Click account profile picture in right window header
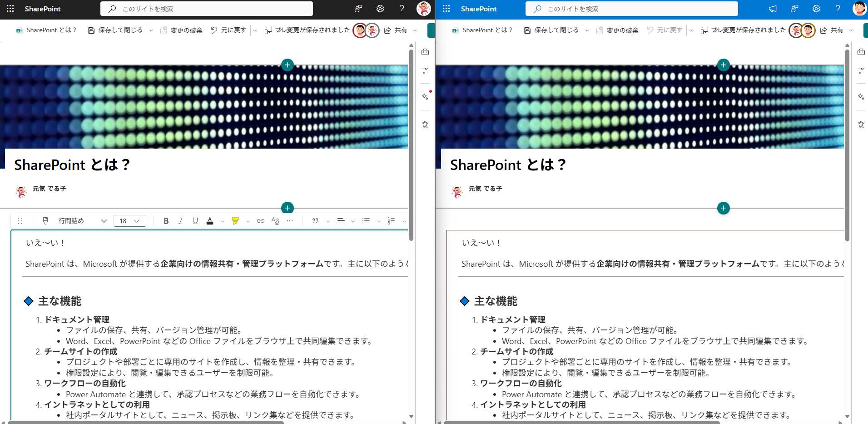The height and width of the screenshot is (424, 868). tap(860, 9)
